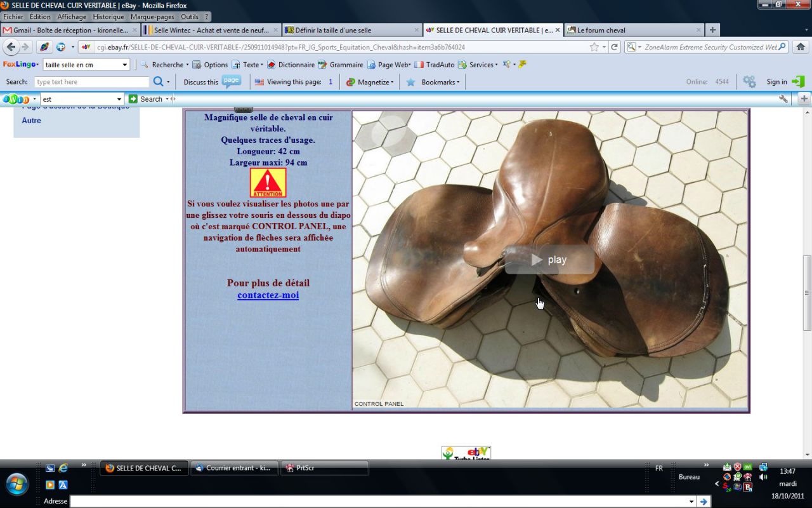This screenshot has height=508, width=812.
Task: Open the Magnetize dropdown
Action: click(370, 82)
